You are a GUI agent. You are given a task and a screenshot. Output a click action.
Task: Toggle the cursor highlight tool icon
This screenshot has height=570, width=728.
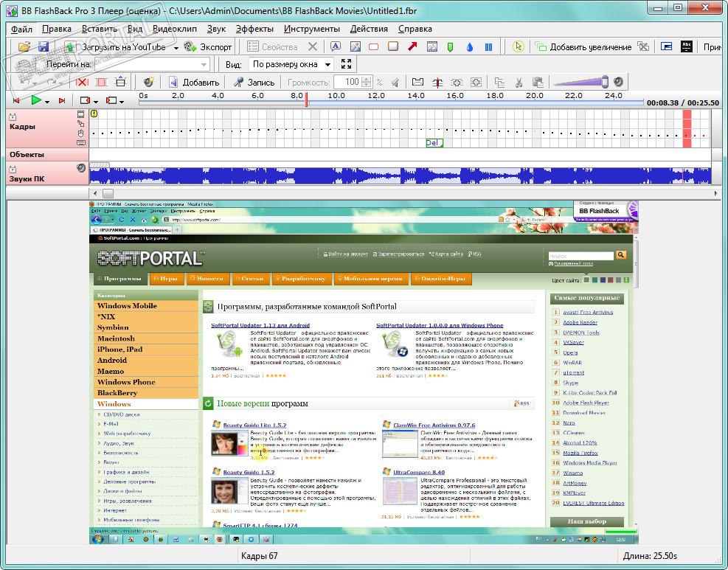[518, 46]
